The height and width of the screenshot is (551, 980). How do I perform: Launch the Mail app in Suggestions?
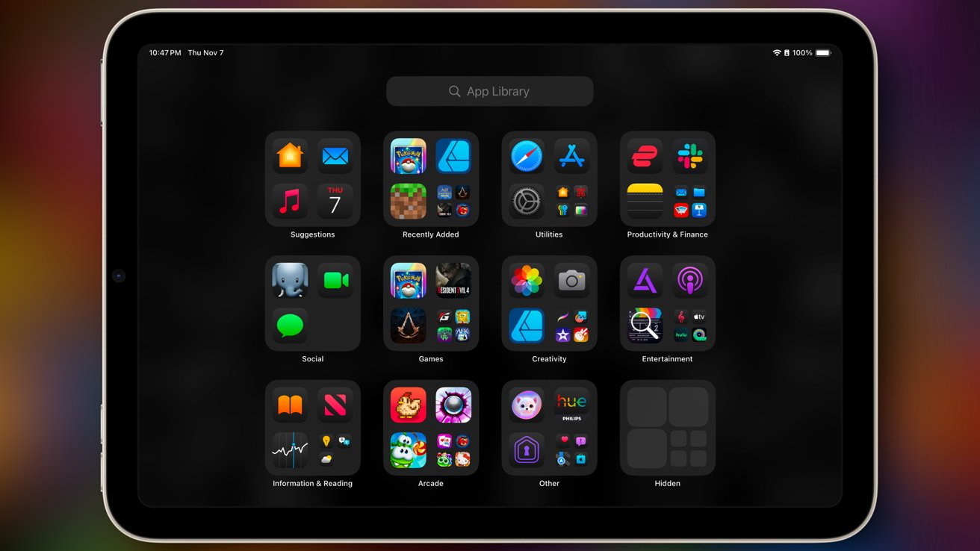(335, 156)
